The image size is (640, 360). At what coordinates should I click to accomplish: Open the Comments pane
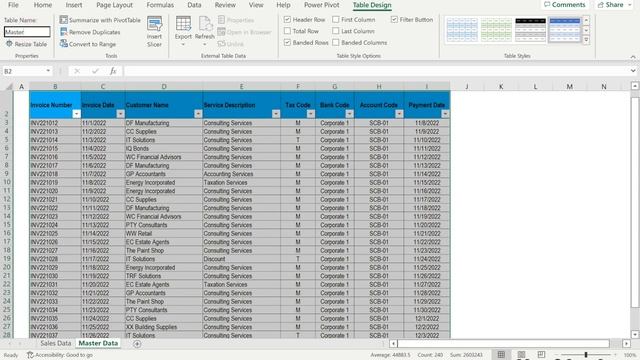[564, 5]
